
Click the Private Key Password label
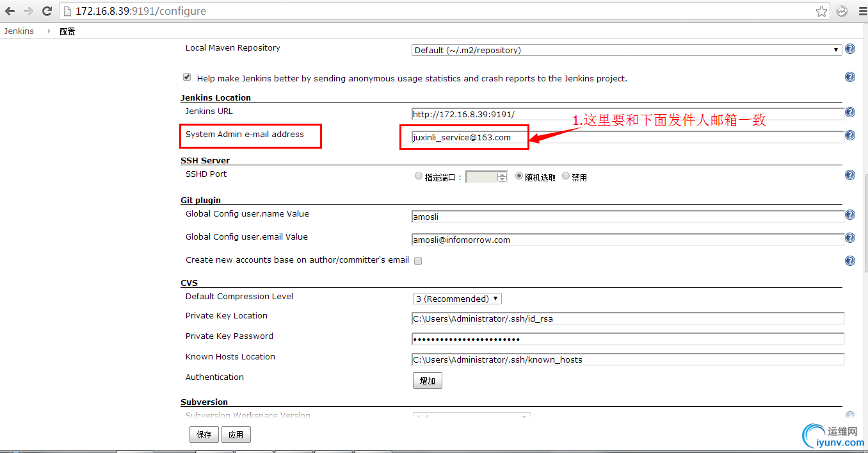click(229, 336)
